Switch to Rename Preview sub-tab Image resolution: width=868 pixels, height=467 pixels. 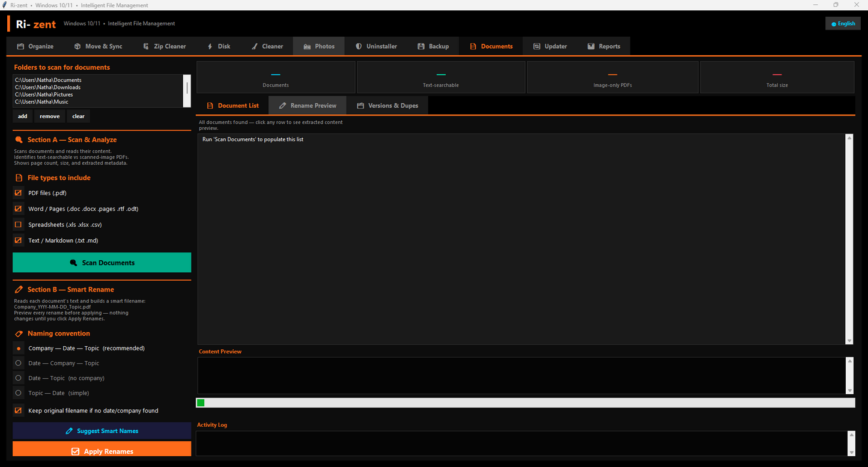pos(308,105)
